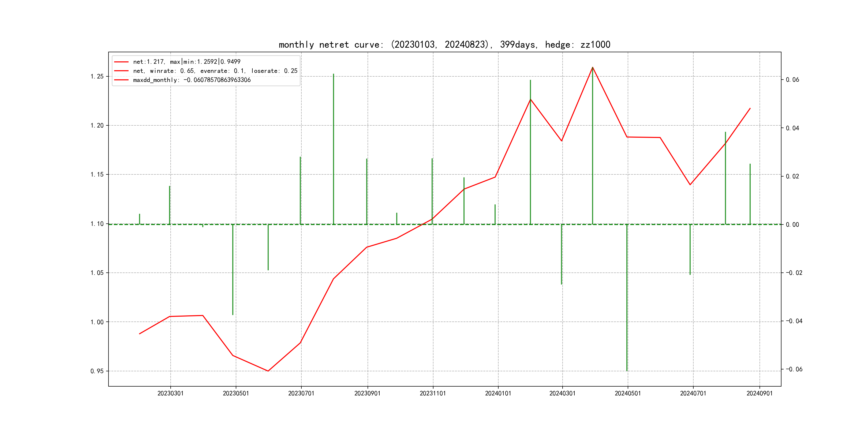Click the 1.25 left y-axis label

[x=97, y=77]
